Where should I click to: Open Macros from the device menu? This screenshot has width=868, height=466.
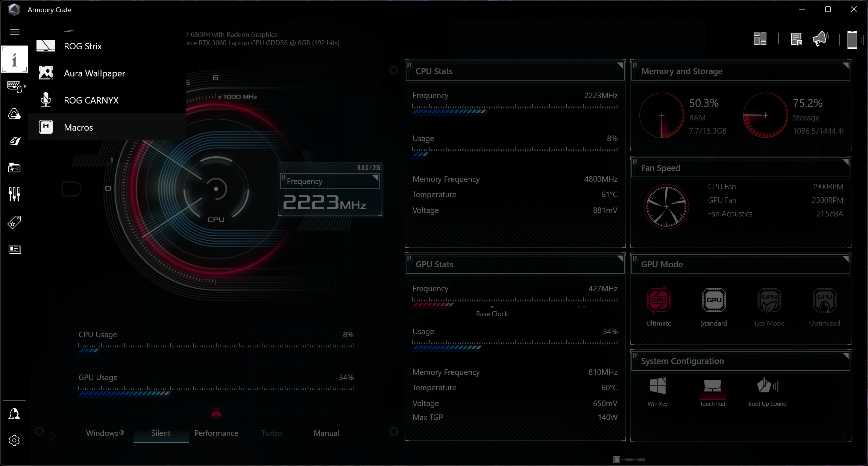(107, 127)
